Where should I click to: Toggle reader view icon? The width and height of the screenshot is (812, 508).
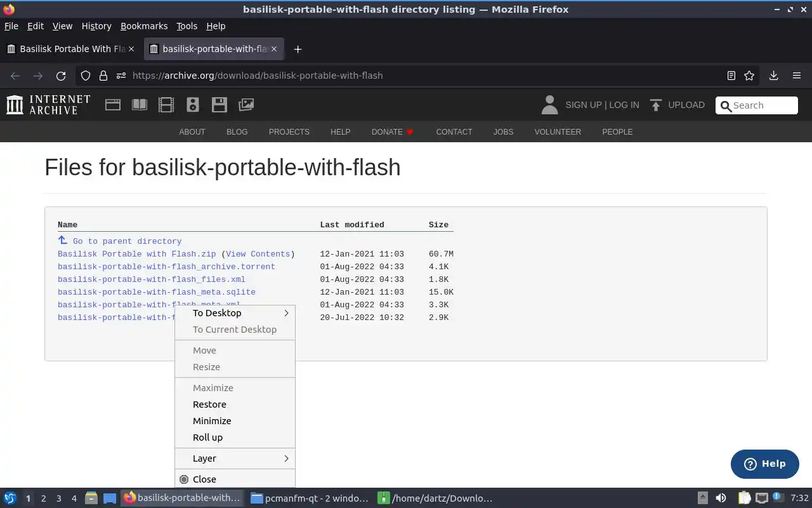pyautogui.click(x=731, y=76)
